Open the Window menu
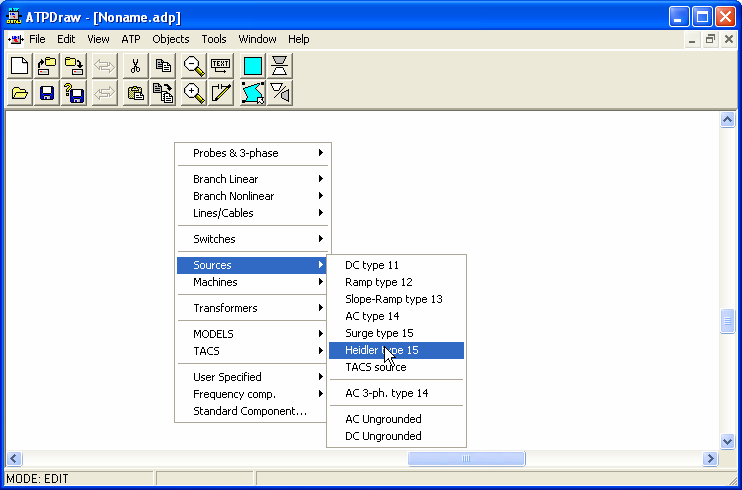Screen dimensions: 742x490 pos(257,39)
